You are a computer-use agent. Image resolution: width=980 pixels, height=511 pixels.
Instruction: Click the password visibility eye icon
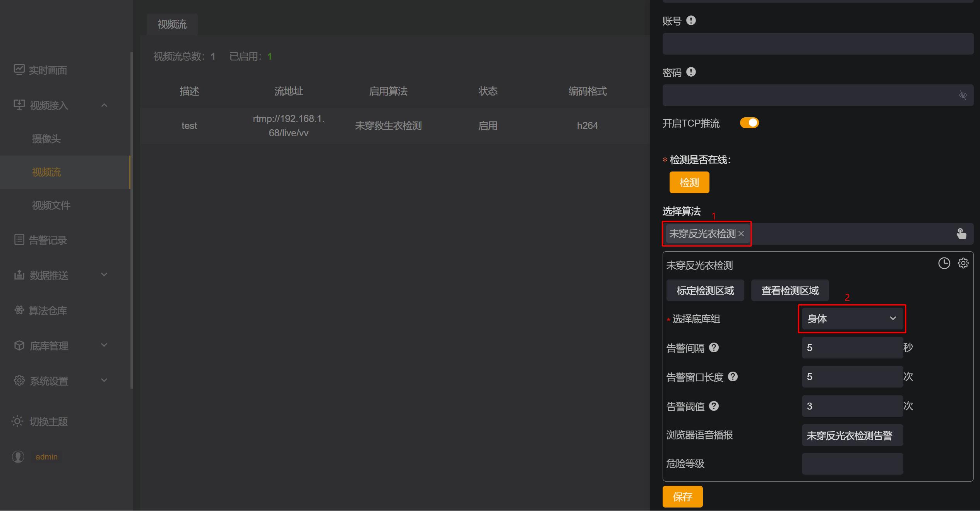(963, 95)
